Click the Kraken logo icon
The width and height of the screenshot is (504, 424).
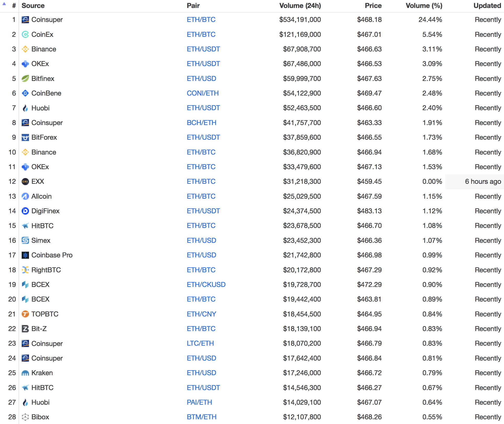(x=25, y=373)
